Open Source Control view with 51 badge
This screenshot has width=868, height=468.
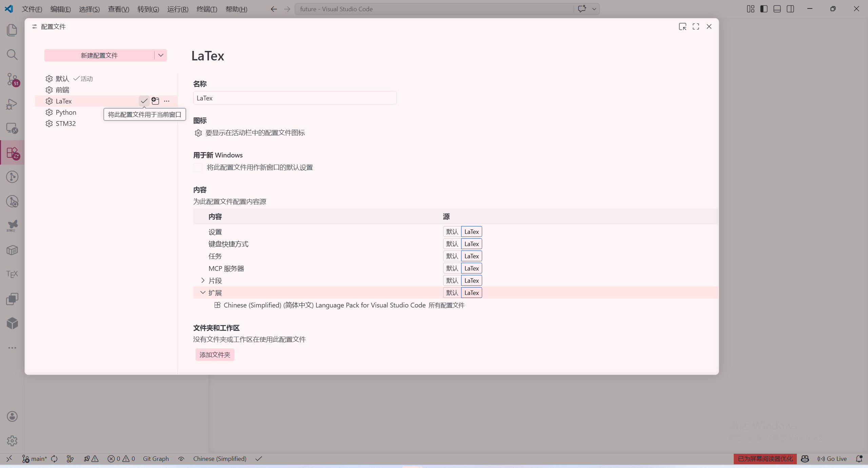pos(12,79)
